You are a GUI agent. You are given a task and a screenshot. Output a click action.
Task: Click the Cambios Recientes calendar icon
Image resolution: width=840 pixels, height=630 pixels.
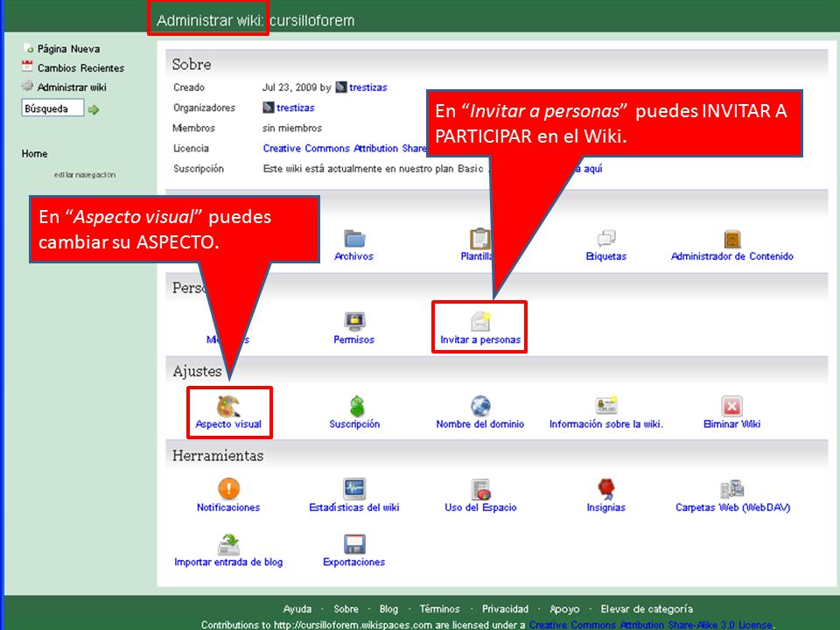click(27, 66)
